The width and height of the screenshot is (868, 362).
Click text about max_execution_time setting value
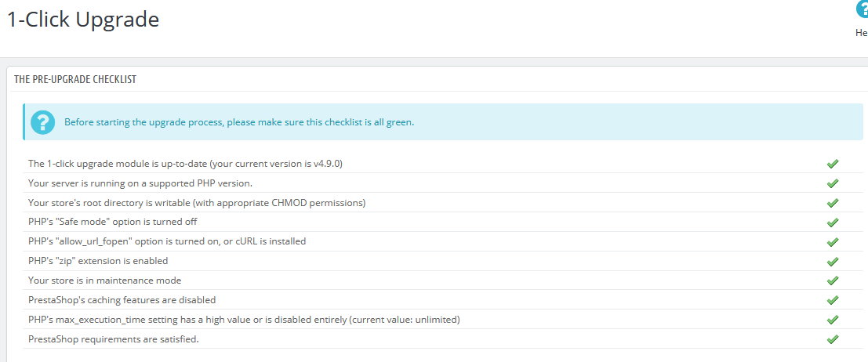coord(244,320)
